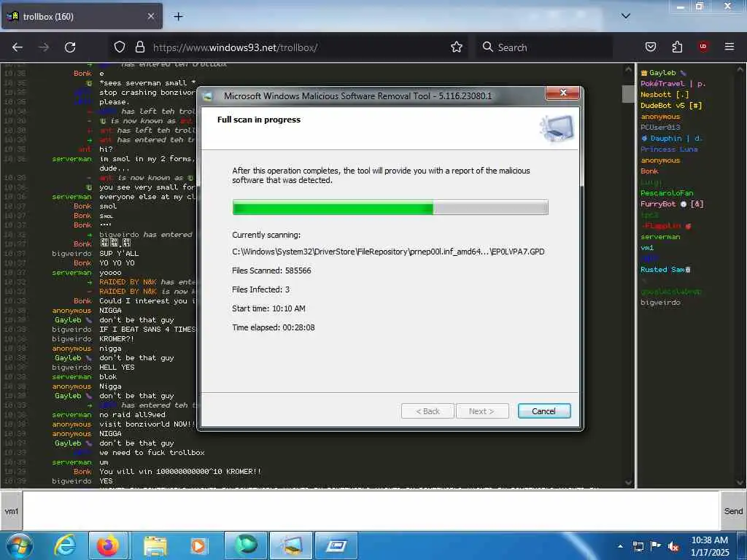Click the chat scrollbar thumb

point(628,94)
